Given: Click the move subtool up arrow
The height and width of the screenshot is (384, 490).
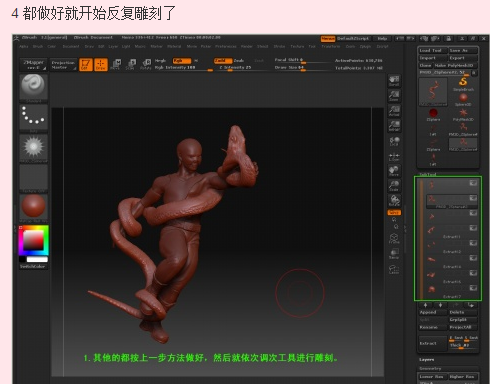Looking at the screenshot, I should click(426, 305).
